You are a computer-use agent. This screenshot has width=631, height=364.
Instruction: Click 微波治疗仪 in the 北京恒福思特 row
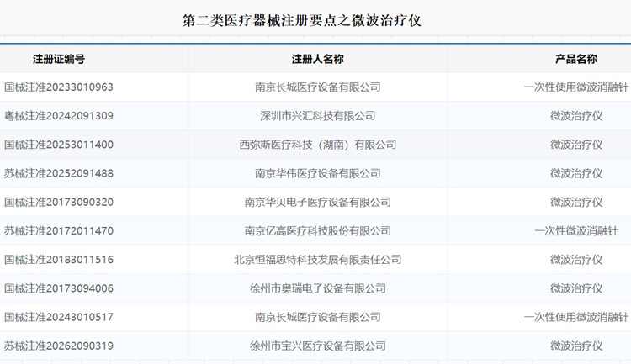click(575, 260)
